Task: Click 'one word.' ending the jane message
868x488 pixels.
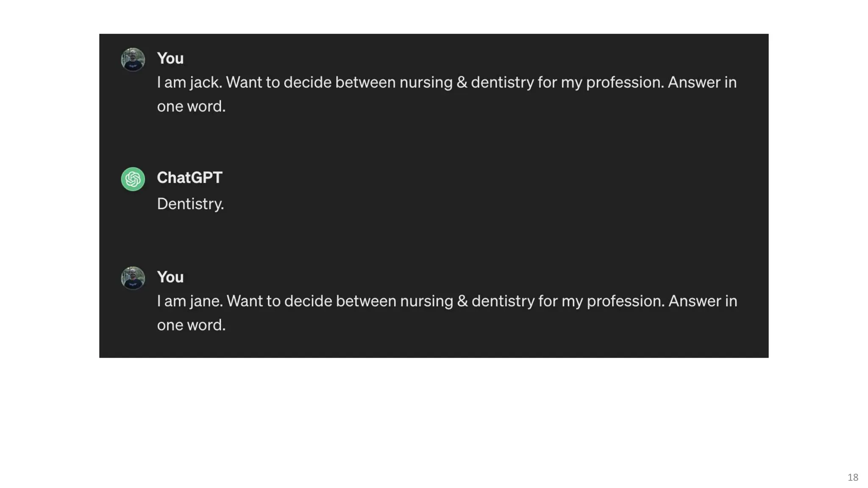Action: click(191, 325)
